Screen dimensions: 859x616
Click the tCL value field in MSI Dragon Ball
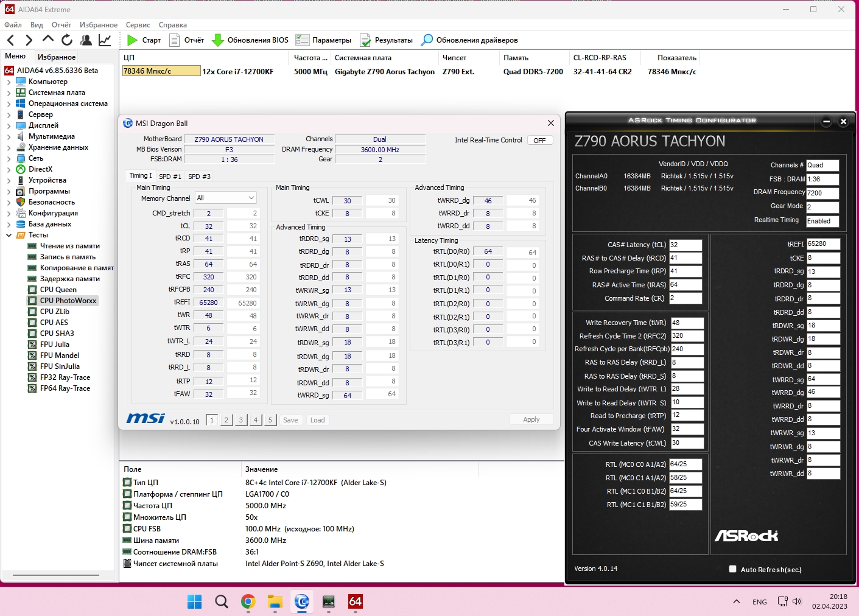[208, 226]
